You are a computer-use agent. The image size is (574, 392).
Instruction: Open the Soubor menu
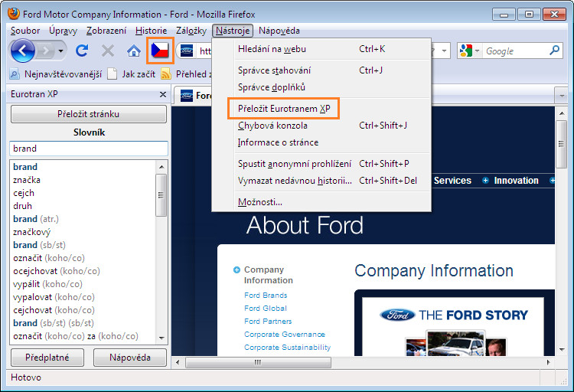[x=25, y=31]
